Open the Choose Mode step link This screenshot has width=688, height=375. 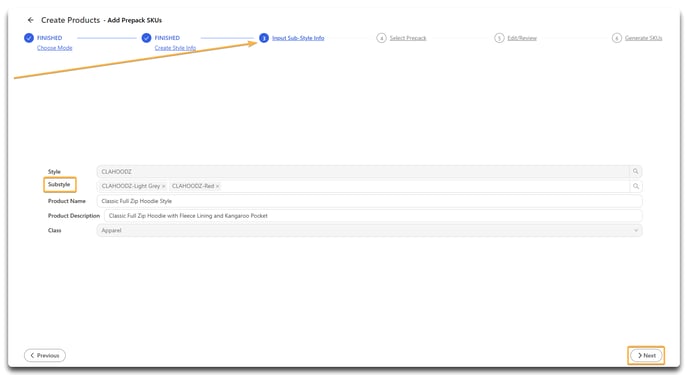[54, 48]
